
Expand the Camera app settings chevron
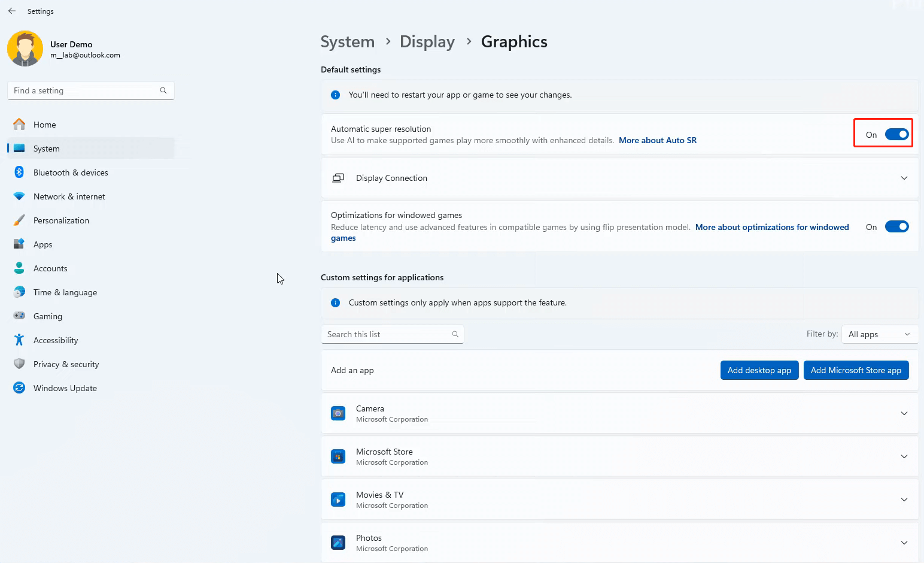904,413
